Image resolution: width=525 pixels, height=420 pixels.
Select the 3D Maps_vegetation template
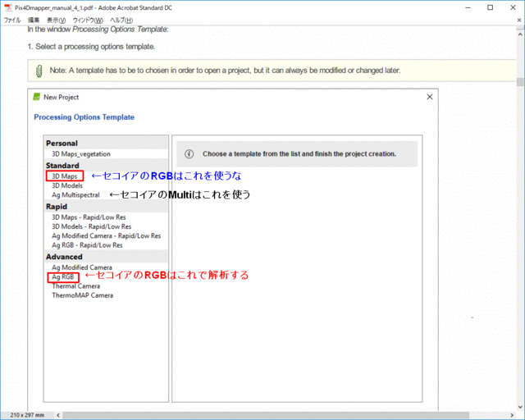80,153
